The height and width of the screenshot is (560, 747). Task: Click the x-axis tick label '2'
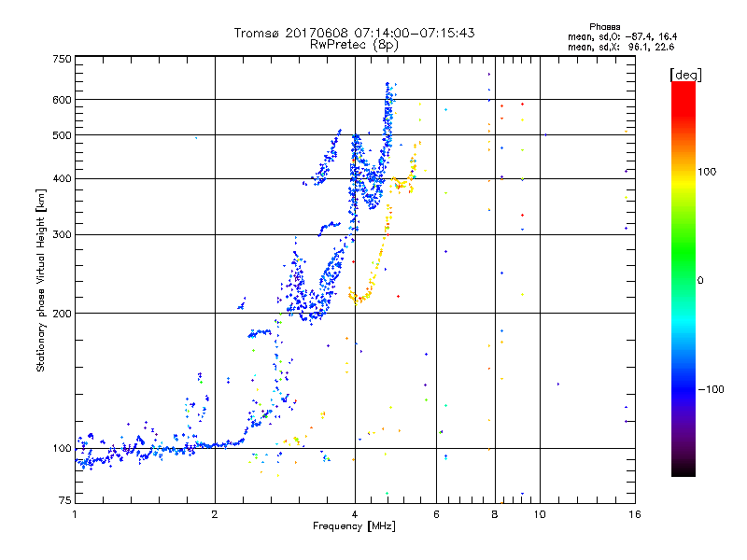(215, 514)
